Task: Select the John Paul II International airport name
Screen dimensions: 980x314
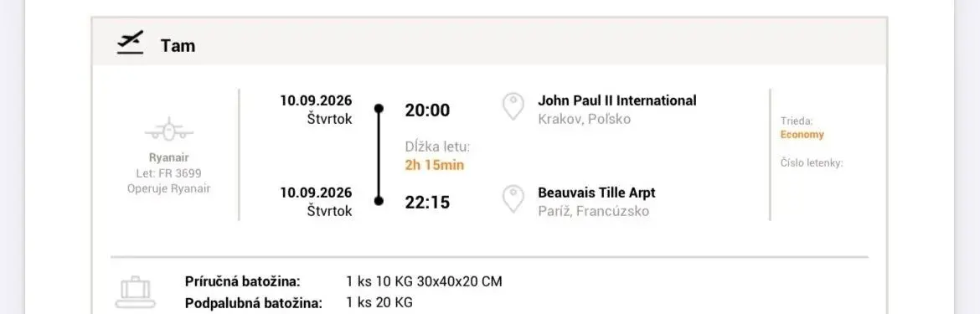Action: tap(616, 100)
